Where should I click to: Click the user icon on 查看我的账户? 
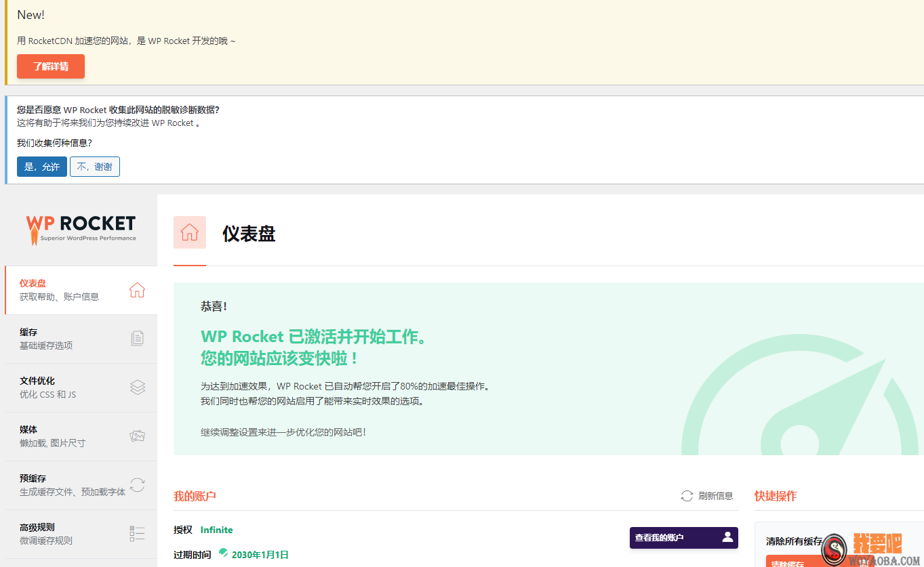click(x=727, y=537)
